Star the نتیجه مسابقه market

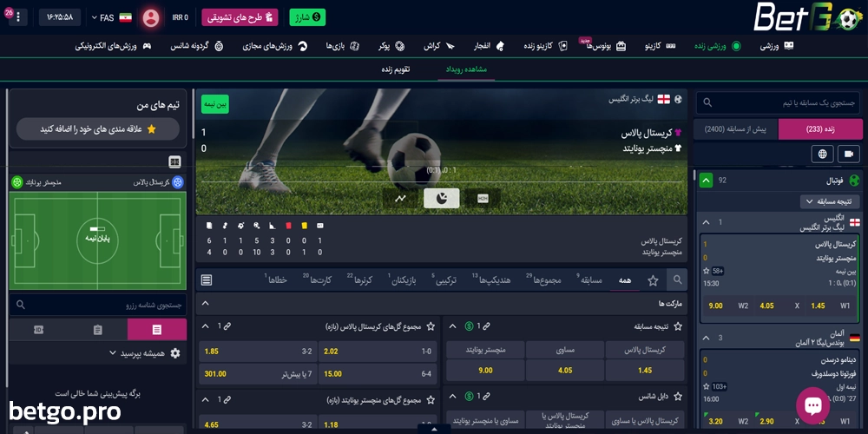[678, 326]
